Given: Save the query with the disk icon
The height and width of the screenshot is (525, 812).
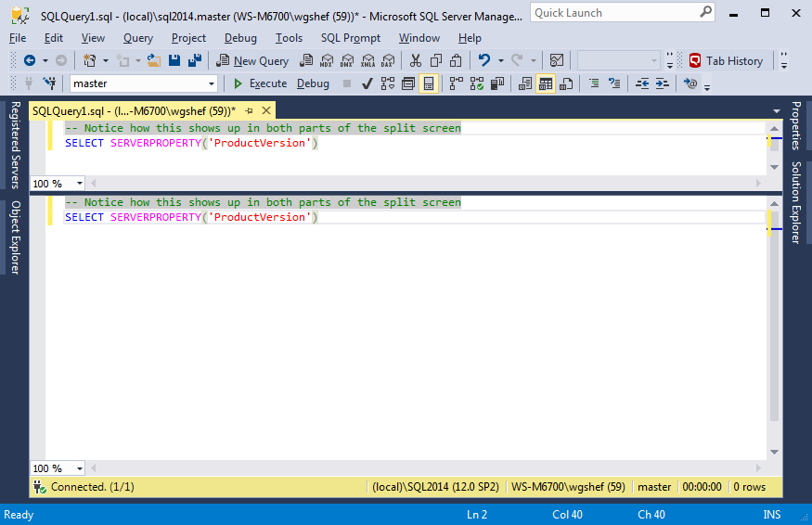Looking at the screenshot, I should pos(174,60).
